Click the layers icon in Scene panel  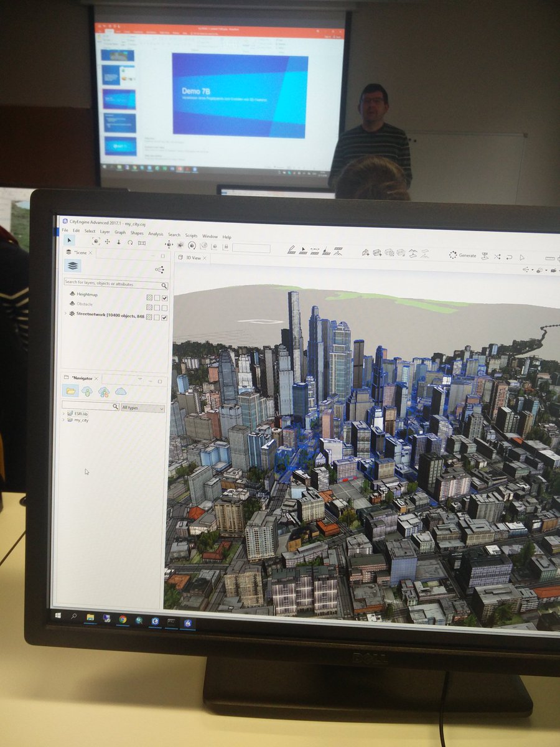(x=73, y=266)
